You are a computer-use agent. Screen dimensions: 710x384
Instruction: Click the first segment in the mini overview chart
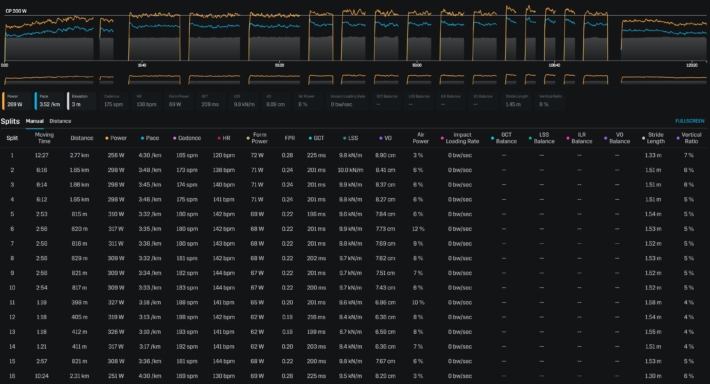49,80
